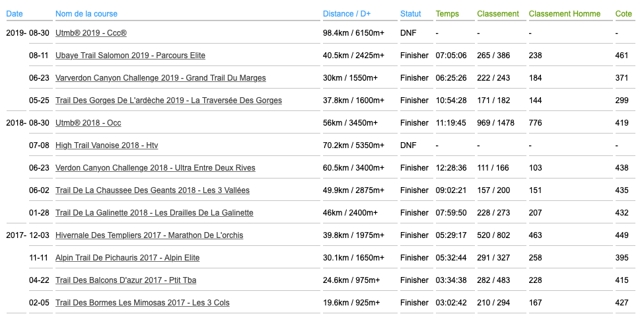The height and width of the screenshot is (318, 644).
Task: Open Trail Des Gorges De L'ardèche 2019
Action: pos(168,100)
